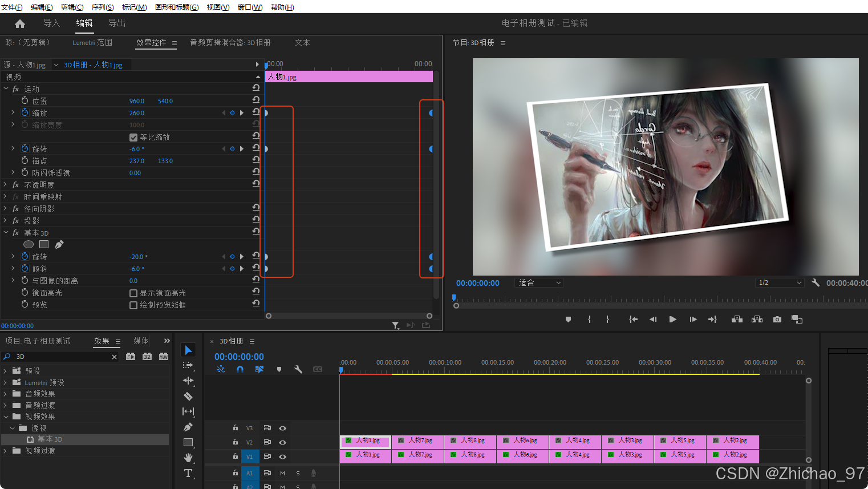Expand the 不透明度 effect

5,185
